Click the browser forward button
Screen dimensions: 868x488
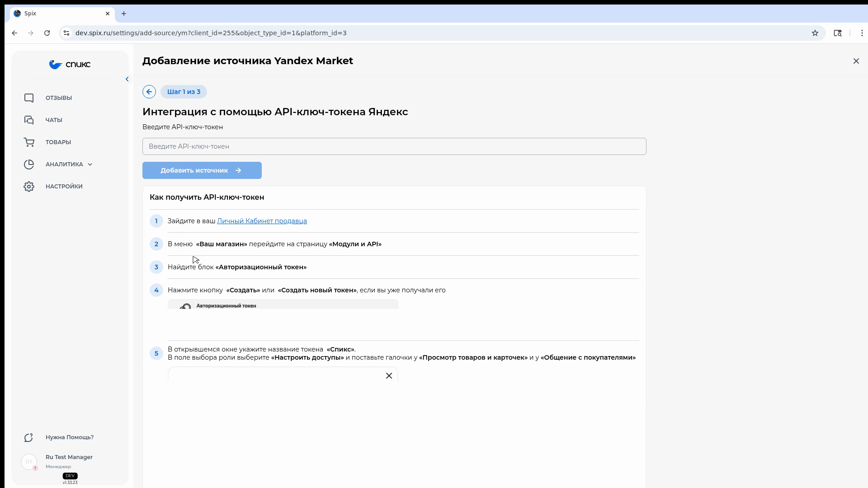point(31,33)
